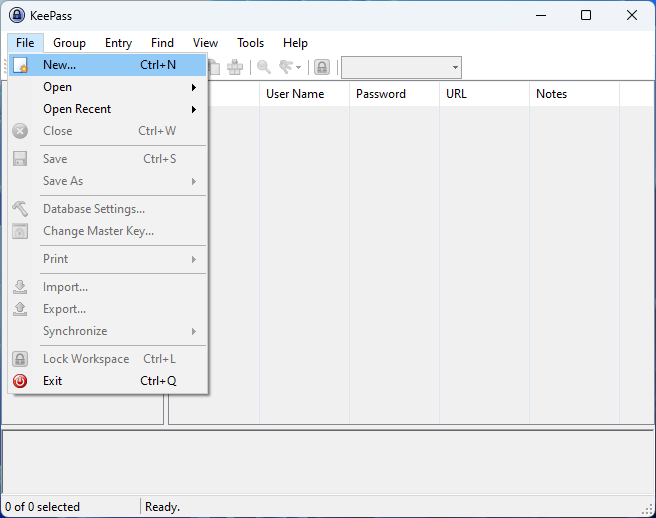Click the Database Settings wrench icon

pos(20,209)
